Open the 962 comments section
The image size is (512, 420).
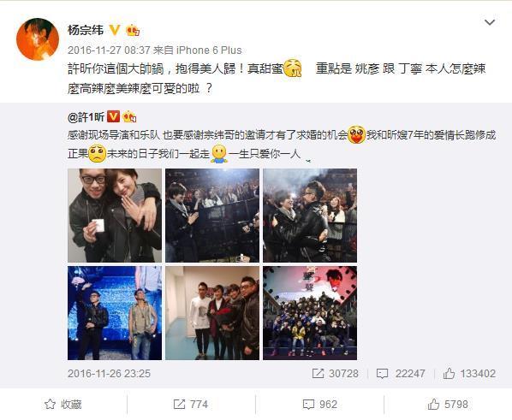[x=319, y=405]
